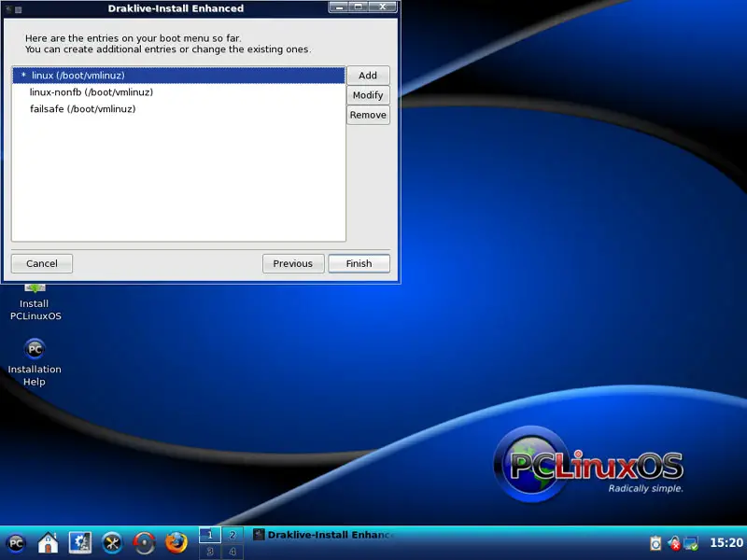Open the wrench and screwdriver configuration icon
The width and height of the screenshot is (747, 560).
pos(112,543)
